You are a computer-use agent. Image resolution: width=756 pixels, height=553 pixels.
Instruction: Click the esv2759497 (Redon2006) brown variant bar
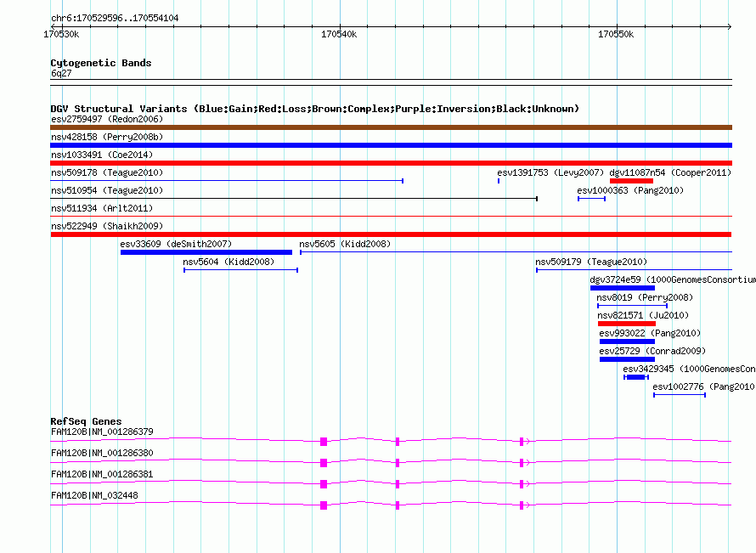pyautogui.click(x=391, y=127)
